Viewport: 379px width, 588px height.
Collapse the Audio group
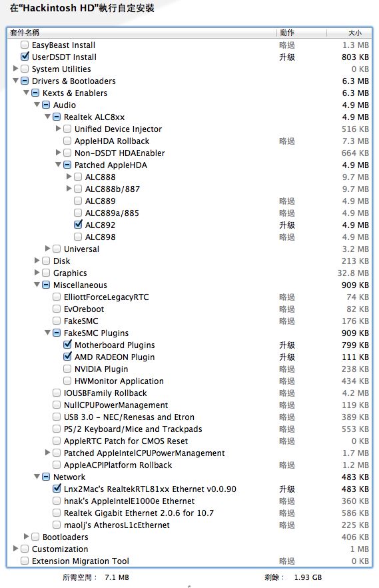[x=37, y=105]
